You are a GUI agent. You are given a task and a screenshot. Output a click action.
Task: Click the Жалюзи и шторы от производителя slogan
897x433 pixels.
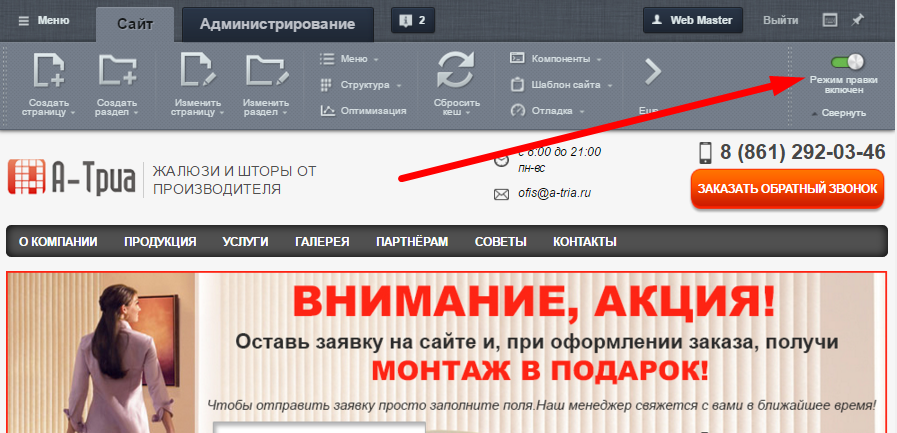coord(235,180)
